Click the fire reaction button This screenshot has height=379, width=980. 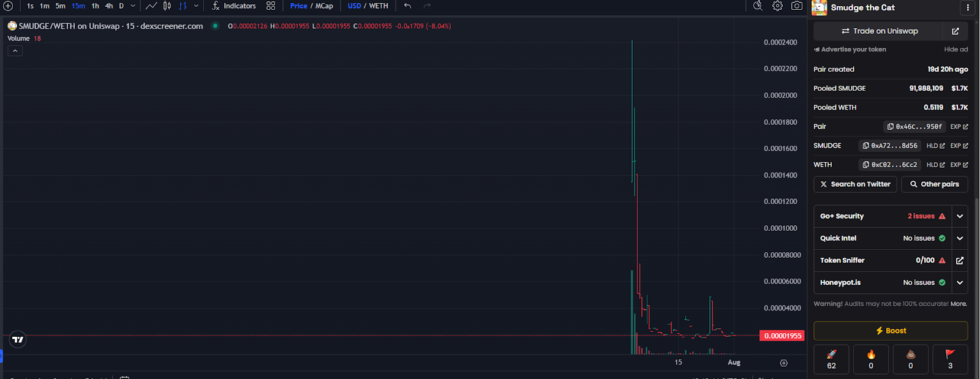tap(871, 359)
